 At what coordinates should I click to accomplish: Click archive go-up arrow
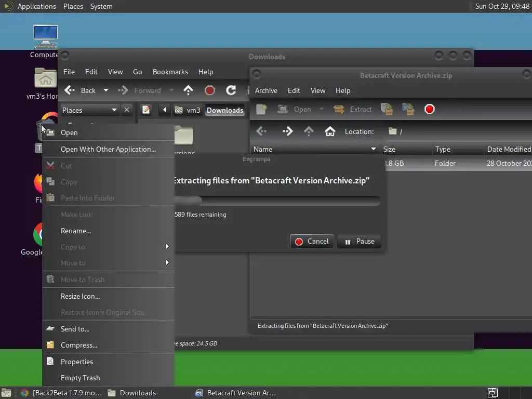click(309, 131)
